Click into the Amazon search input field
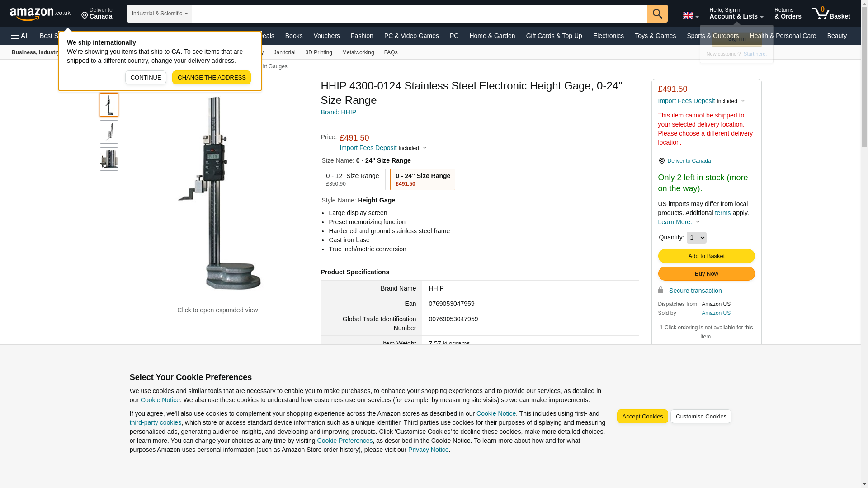 click(419, 14)
